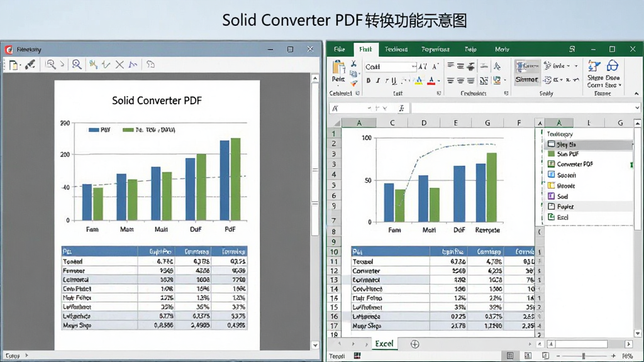Click the decrease font size icon
The height and width of the screenshot is (362, 644).
[x=435, y=67]
